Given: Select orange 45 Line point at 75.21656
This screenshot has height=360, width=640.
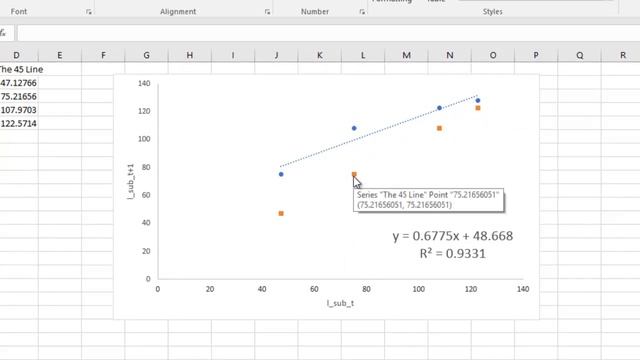Looking at the screenshot, I should (x=354, y=174).
